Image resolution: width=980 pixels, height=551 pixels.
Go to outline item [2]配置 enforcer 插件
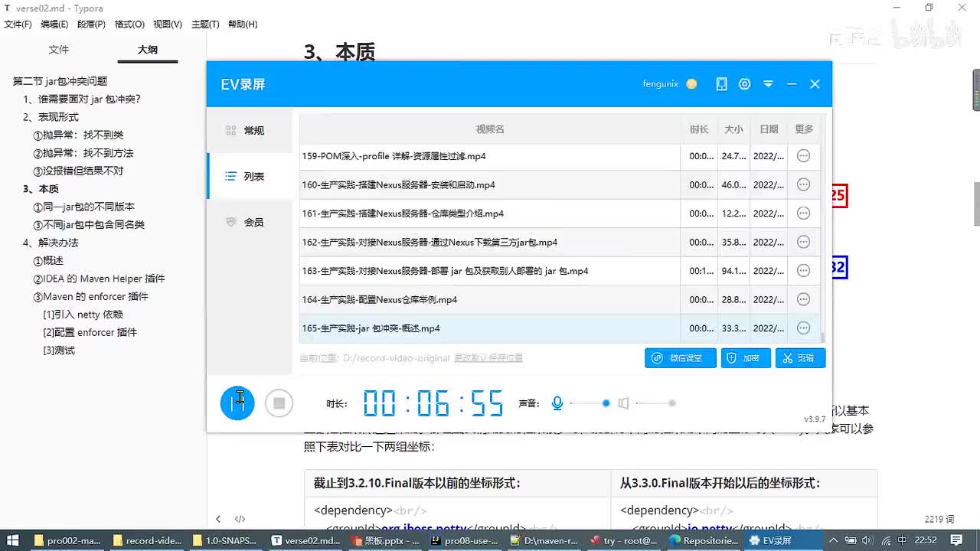point(90,332)
